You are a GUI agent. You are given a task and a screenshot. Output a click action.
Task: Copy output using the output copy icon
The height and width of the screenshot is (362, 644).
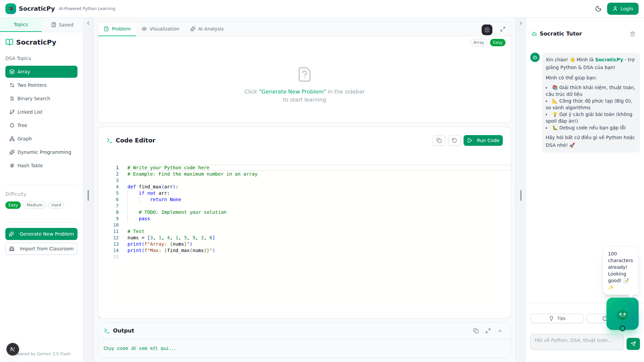tap(476, 331)
